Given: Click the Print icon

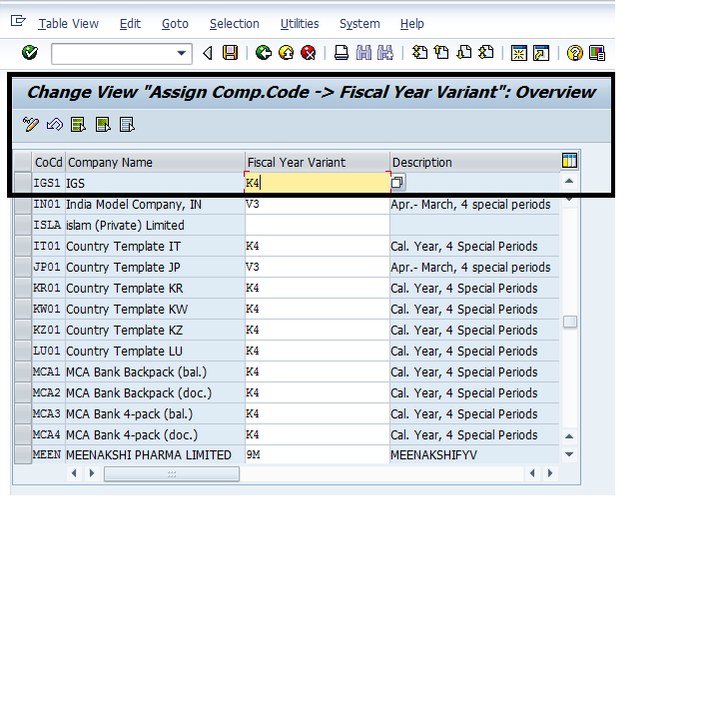Looking at the screenshot, I should [342, 53].
